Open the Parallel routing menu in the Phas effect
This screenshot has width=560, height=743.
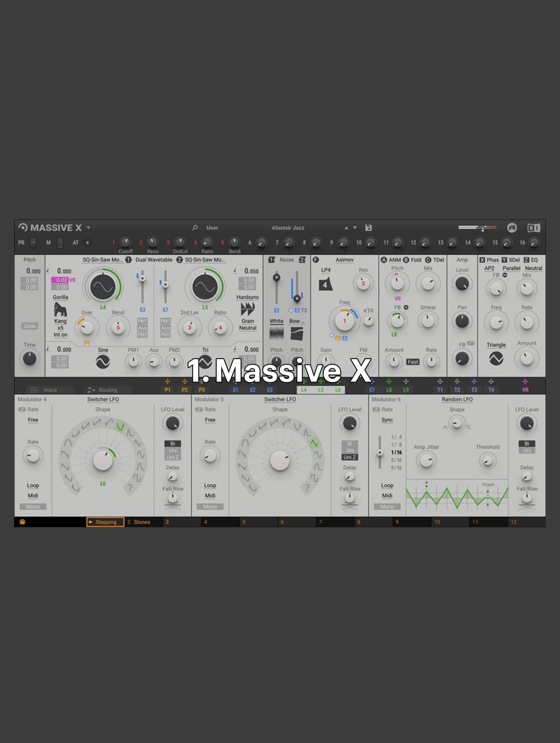[511, 268]
